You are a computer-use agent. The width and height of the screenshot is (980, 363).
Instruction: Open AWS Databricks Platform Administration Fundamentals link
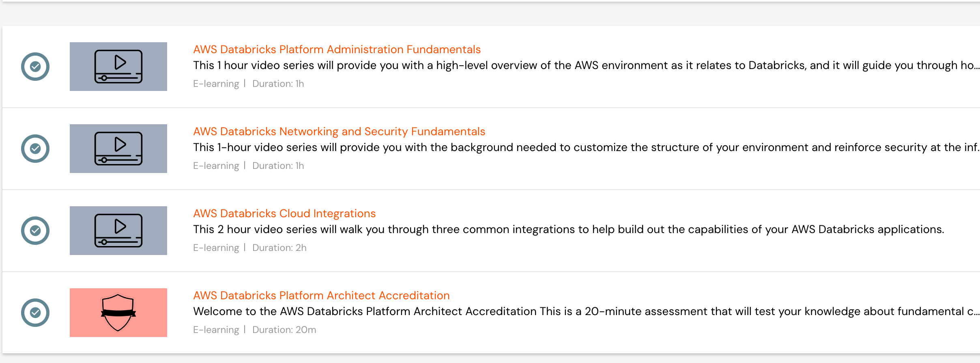[x=337, y=50]
